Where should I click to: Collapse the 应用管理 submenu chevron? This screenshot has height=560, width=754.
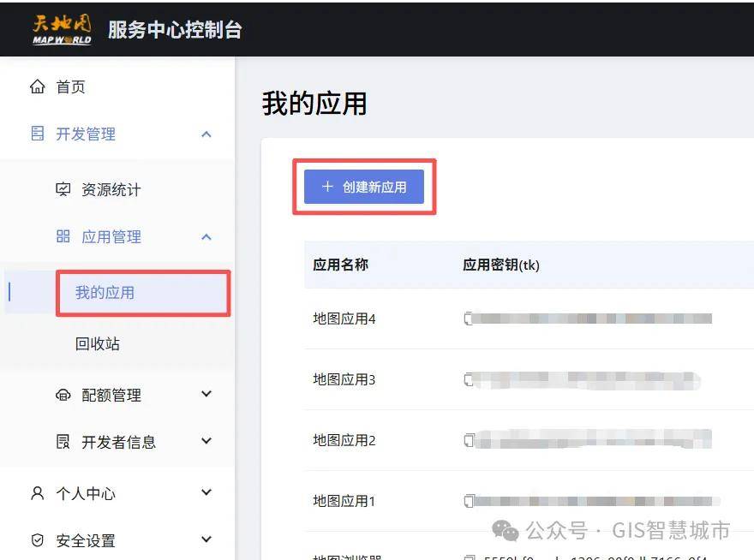click(206, 237)
